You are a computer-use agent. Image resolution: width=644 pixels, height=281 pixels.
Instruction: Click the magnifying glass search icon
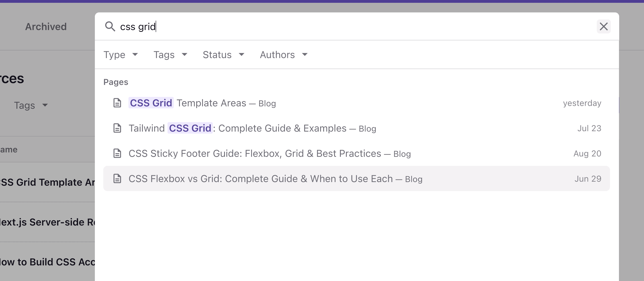coord(111,26)
